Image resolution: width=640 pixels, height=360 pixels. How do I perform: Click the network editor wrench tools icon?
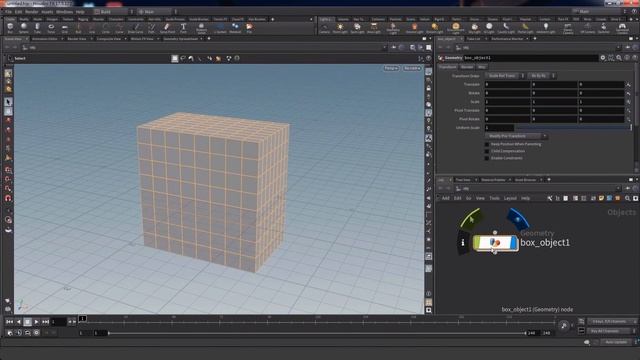[x=550, y=198]
